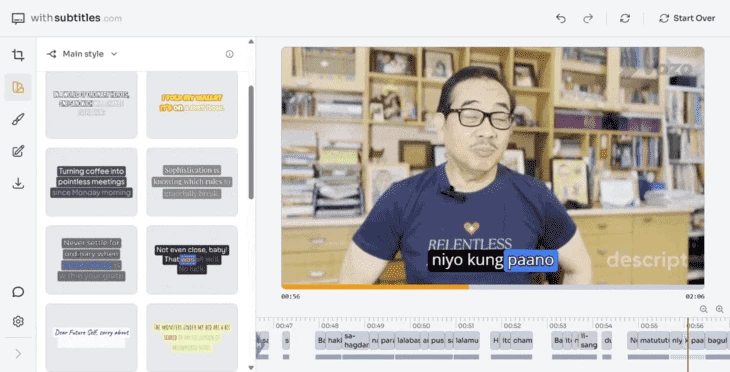
Task: Open the settings gear in sidebar
Action: (18, 321)
